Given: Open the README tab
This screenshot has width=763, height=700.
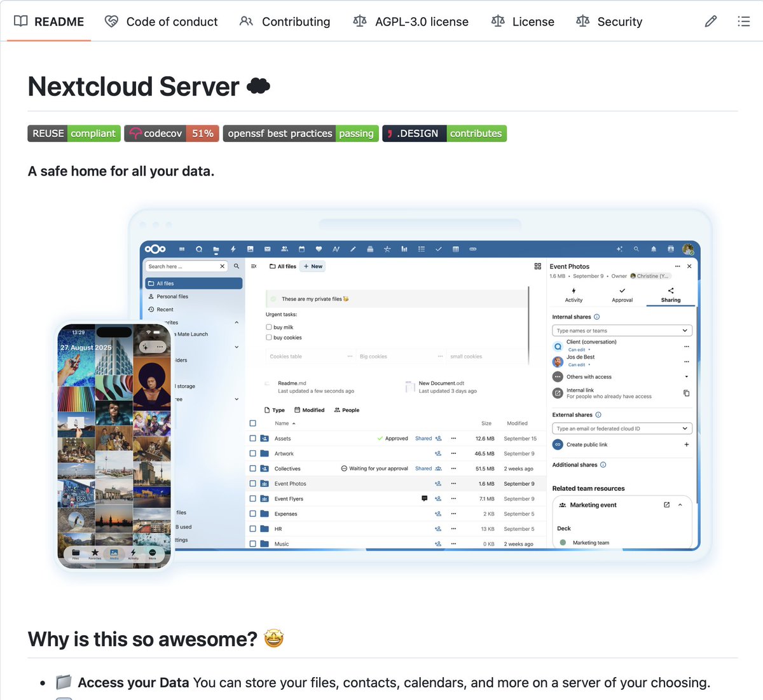Looking at the screenshot, I should pos(49,22).
